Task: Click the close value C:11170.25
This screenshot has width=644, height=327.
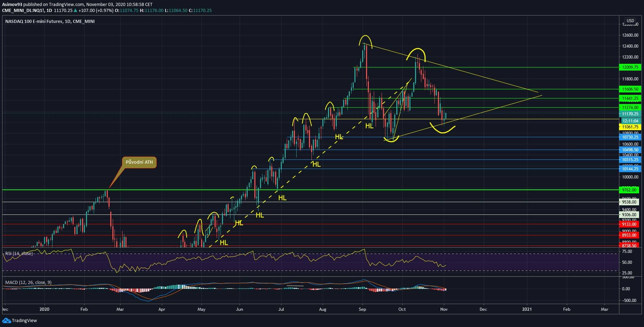Action: point(200,11)
